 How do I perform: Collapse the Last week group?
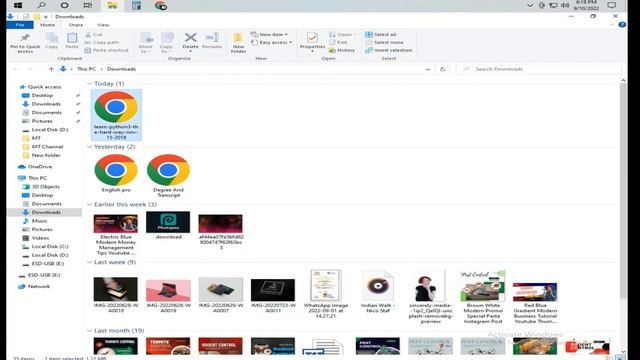click(89, 262)
